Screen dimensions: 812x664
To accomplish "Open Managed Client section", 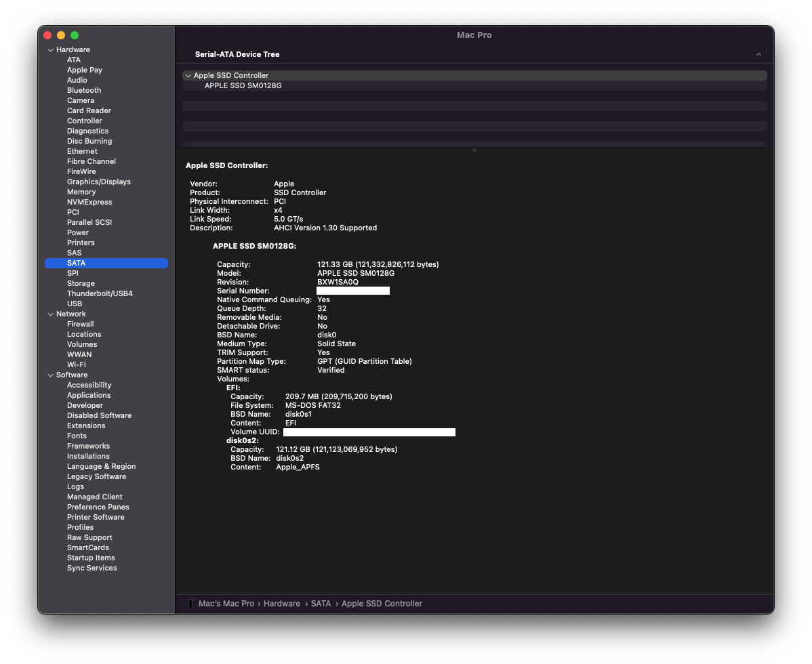I will (x=94, y=497).
